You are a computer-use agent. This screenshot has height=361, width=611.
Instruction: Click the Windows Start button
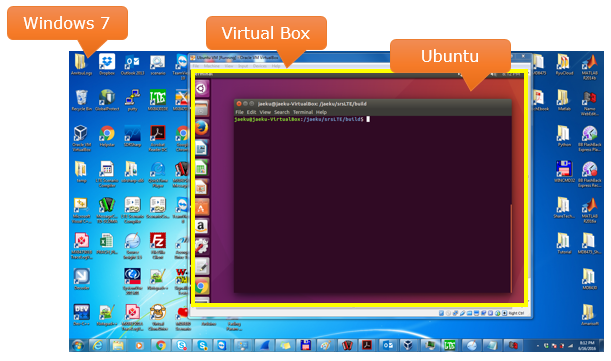(x=78, y=345)
